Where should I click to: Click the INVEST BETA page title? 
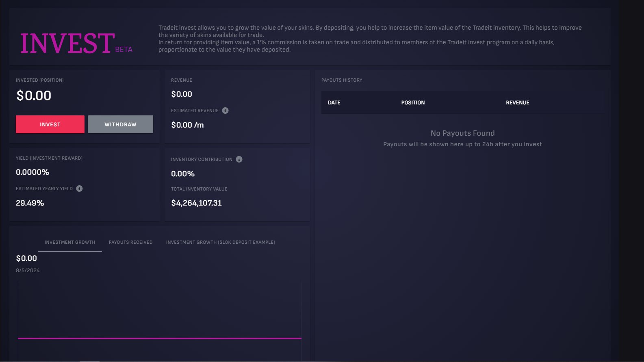tap(76, 44)
